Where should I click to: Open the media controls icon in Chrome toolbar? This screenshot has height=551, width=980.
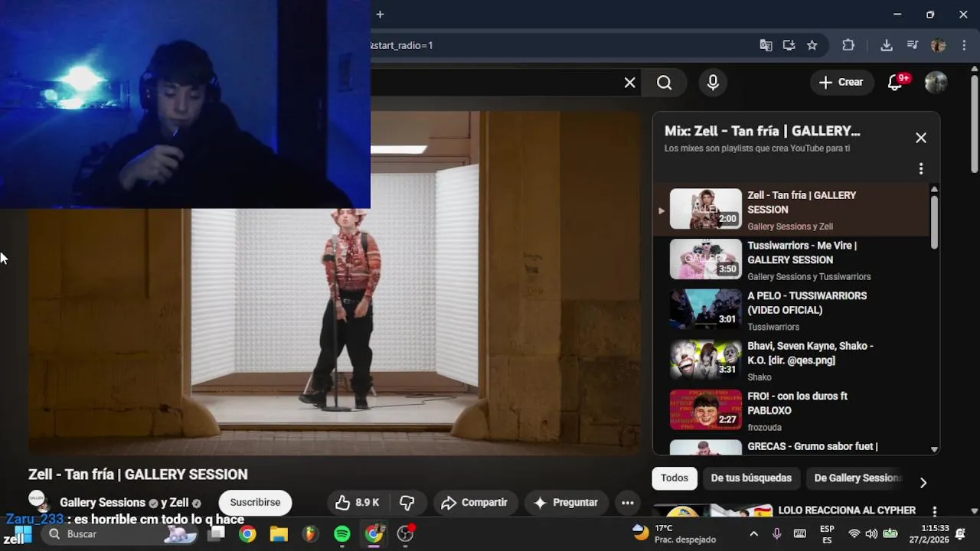[x=912, y=45]
